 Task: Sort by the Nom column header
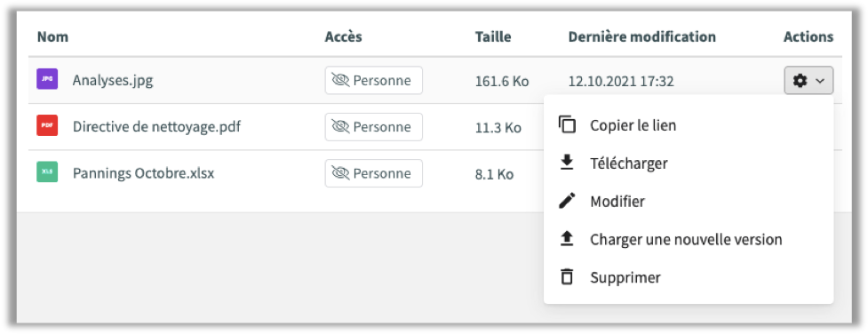pyautogui.click(x=52, y=37)
